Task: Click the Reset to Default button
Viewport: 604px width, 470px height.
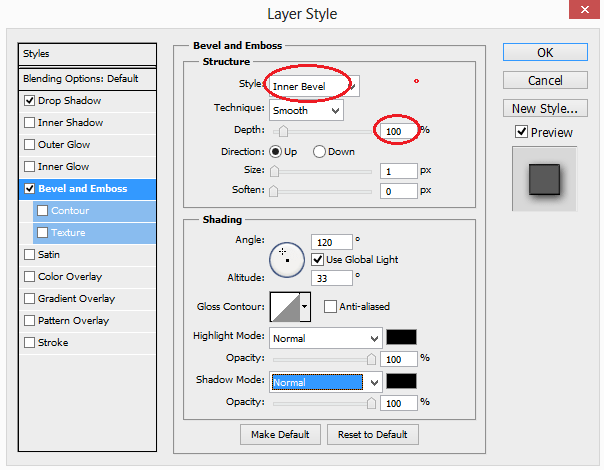Action: click(x=372, y=435)
